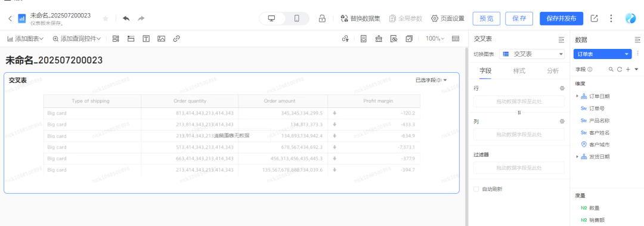Open the 100% zoom level dropdown

[435, 39]
